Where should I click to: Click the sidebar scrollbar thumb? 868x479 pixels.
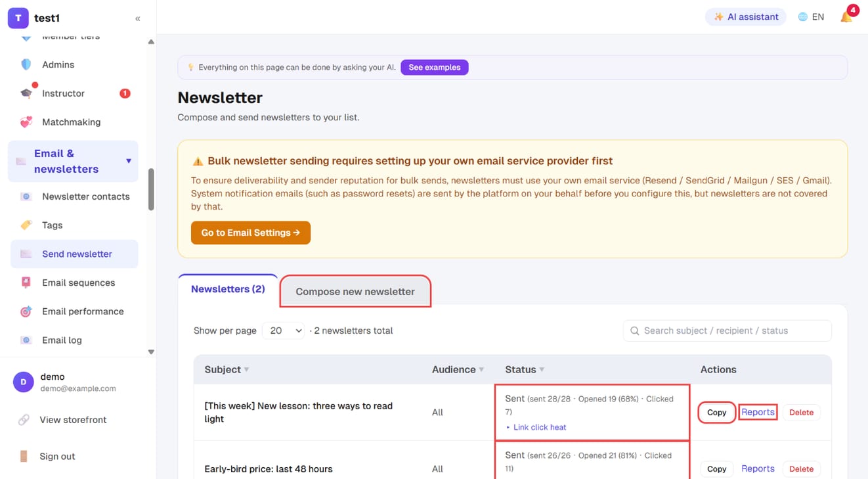pos(151,190)
